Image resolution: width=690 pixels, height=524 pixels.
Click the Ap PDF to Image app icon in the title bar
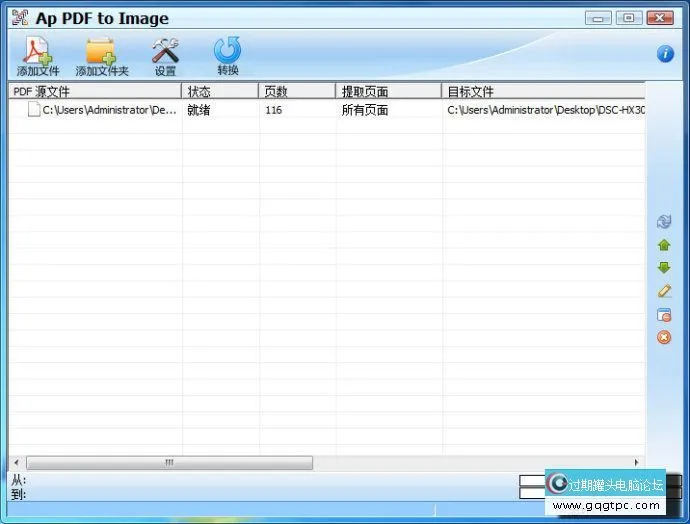click(20, 18)
